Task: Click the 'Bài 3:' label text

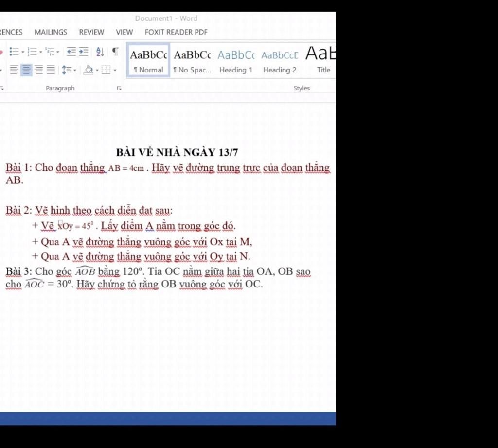Action: pos(19,271)
